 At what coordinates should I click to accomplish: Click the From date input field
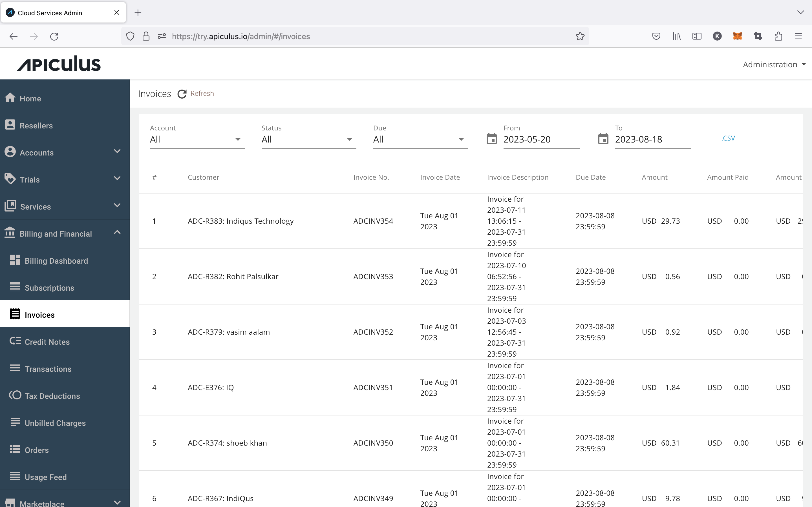point(540,139)
